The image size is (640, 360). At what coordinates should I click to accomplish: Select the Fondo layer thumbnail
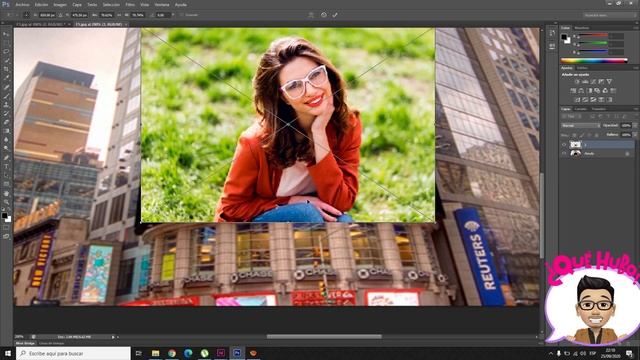[x=576, y=153]
